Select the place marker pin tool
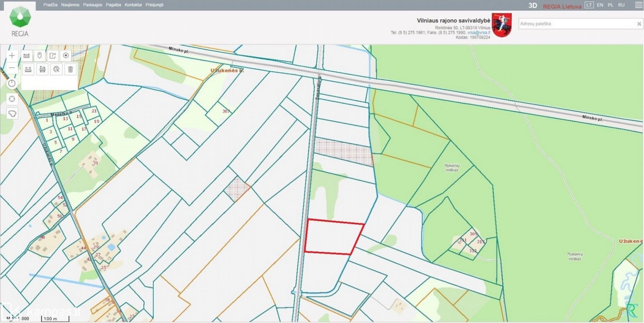This screenshot has height=323, width=644. click(40, 56)
